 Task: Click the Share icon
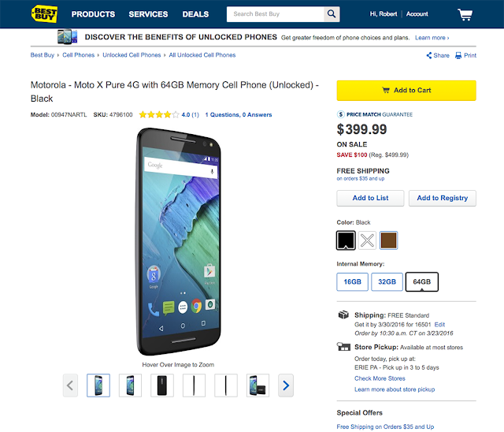pyautogui.click(x=430, y=55)
